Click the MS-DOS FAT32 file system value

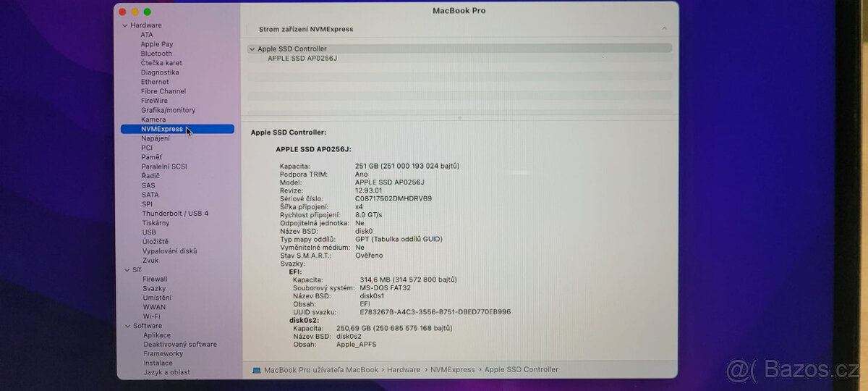point(385,287)
